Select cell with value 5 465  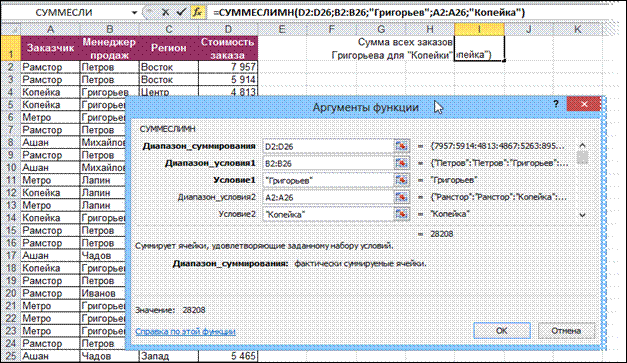pos(228,356)
